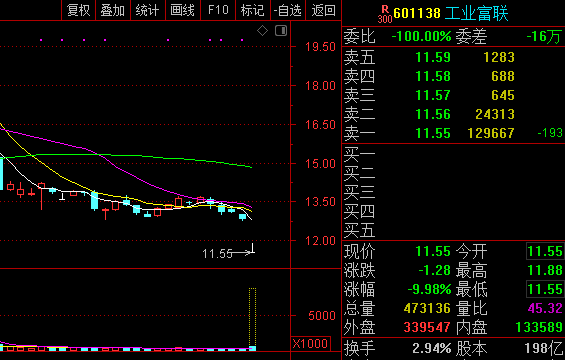Image resolution: width=565 pixels, height=360 pixels.
Task: Open the 统计 statistics tool
Action: point(147,10)
